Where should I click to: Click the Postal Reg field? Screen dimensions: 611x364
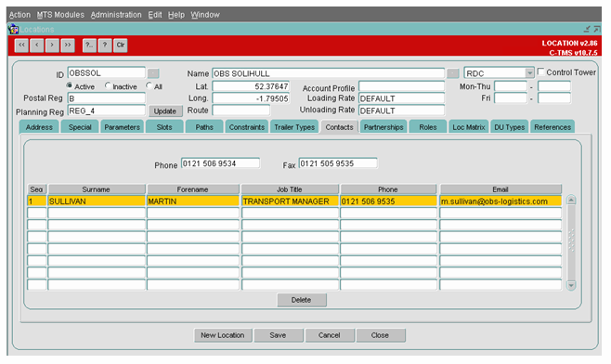[107, 98]
